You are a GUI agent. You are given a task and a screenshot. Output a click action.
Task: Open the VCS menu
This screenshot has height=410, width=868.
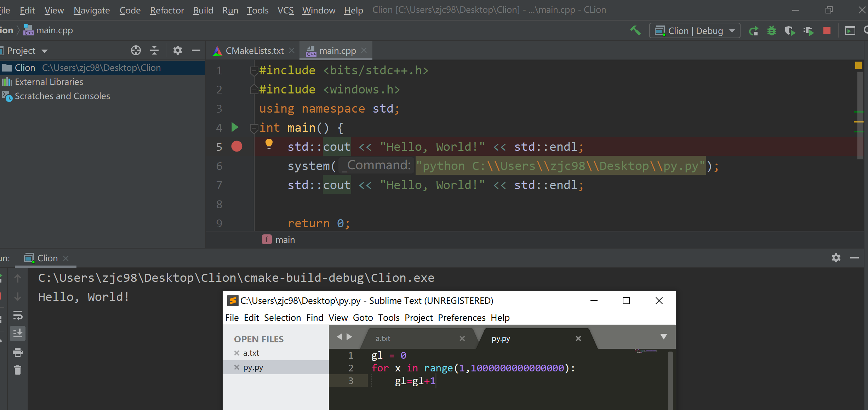tap(286, 10)
